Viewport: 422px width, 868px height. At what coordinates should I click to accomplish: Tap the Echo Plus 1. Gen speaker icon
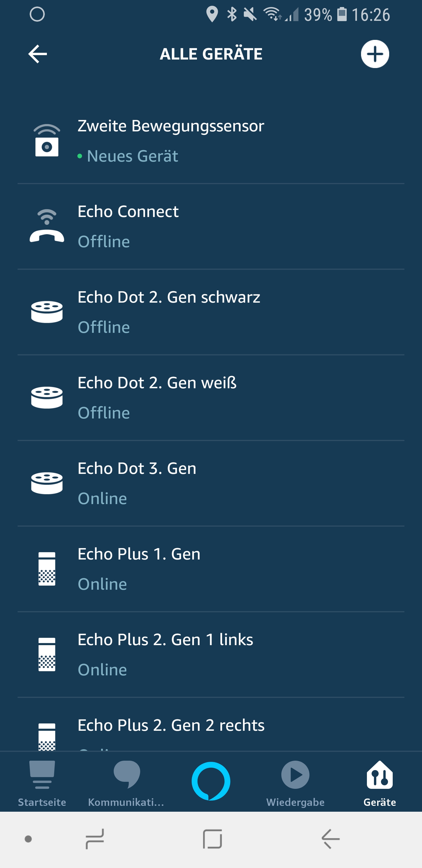pyautogui.click(x=47, y=568)
